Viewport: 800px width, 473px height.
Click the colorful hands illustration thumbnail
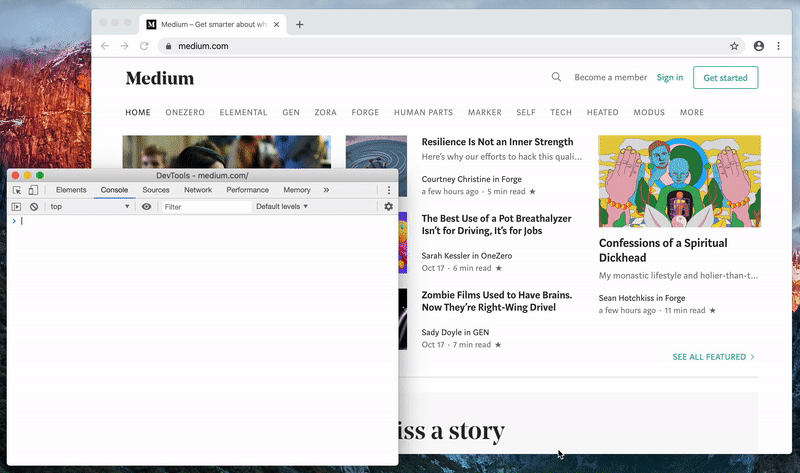coord(680,181)
